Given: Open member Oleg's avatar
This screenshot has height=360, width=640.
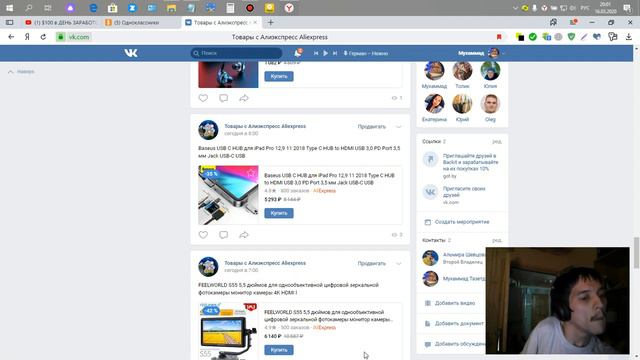Looking at the screenshot, I should pos(490,104).
